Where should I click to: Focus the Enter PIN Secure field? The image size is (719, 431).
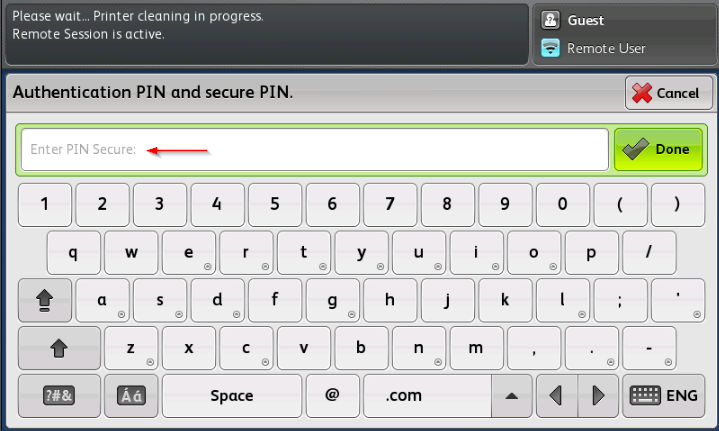pos(315,149)
